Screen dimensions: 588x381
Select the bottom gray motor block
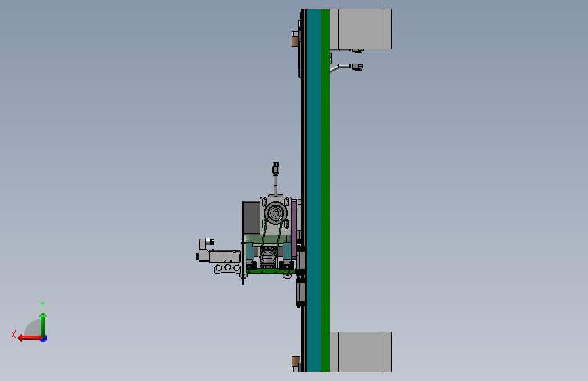tap(361, 352)
